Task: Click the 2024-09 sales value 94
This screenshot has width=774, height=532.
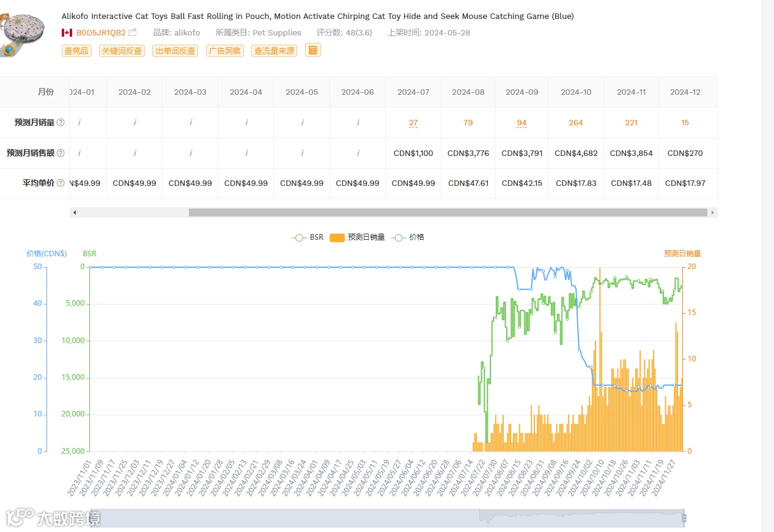Action: pyautogui.click(x=522, y=123)
